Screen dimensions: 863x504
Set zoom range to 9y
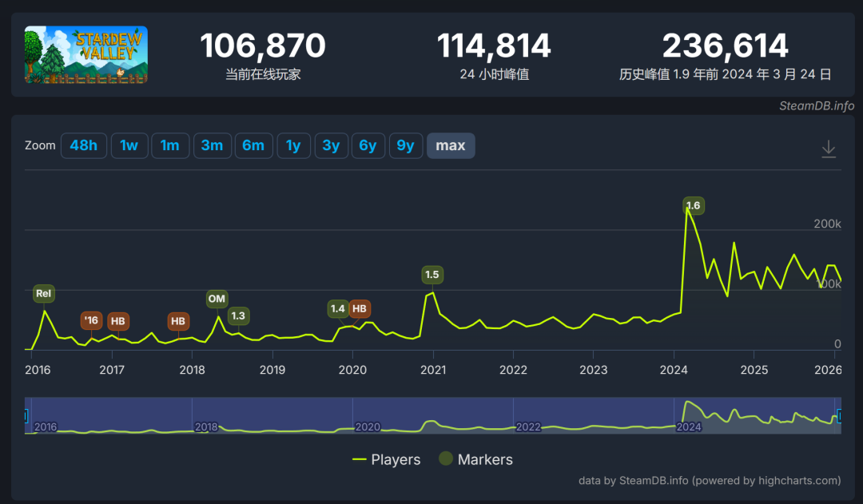pos(406,146)
